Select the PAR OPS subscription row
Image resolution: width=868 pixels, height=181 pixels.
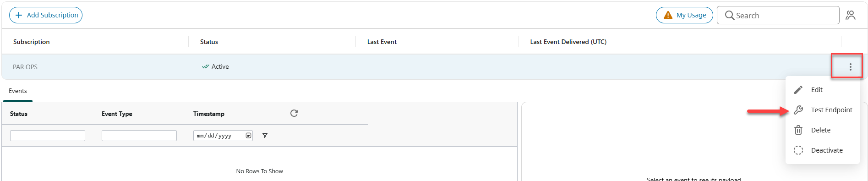(434, 67)
